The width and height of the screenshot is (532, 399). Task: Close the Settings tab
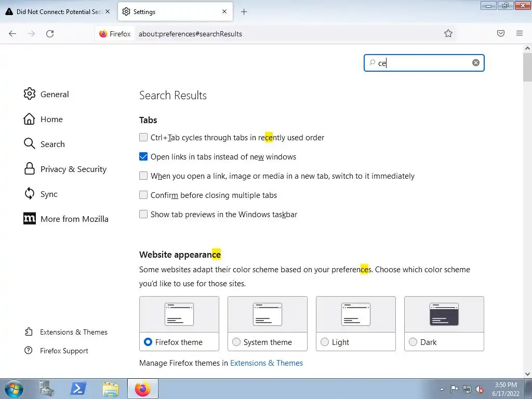point(224,11)
